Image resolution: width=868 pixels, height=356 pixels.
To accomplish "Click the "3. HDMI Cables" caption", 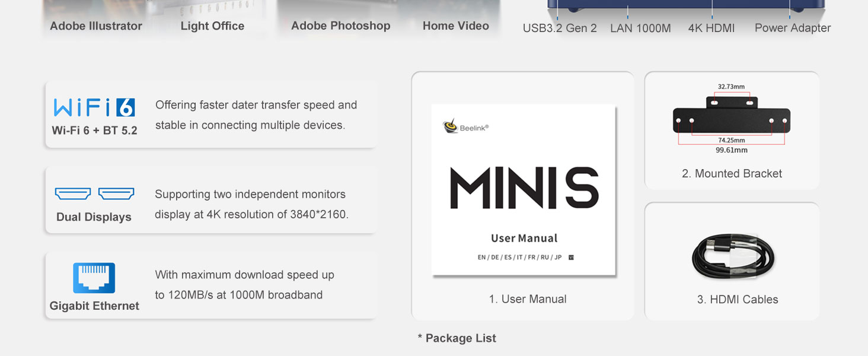I will 738,300.
